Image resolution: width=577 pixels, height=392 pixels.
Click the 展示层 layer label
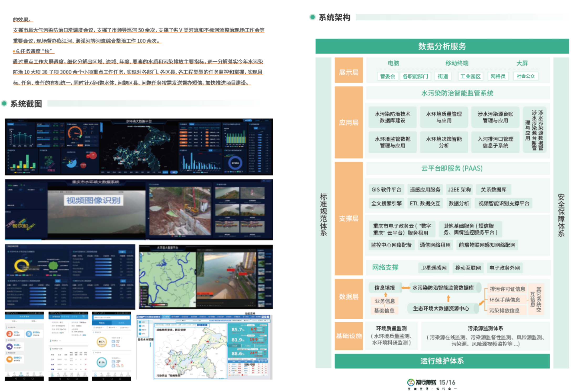(349, 70)
